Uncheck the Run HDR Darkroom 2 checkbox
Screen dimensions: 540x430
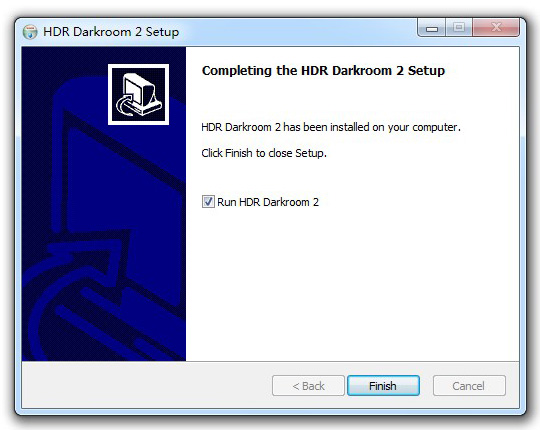(x=208, y=202)
